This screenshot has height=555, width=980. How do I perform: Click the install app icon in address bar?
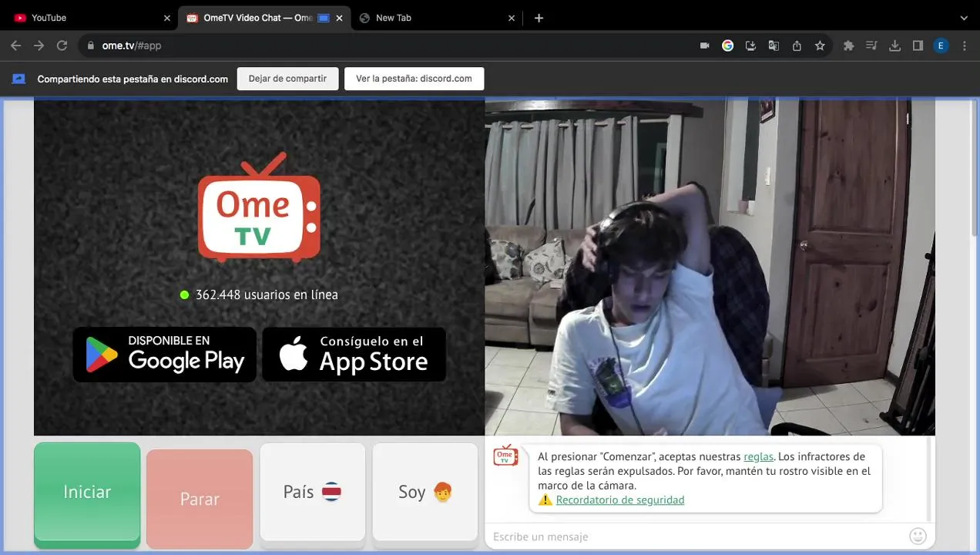pyautogui.click(x=750, y=45)
